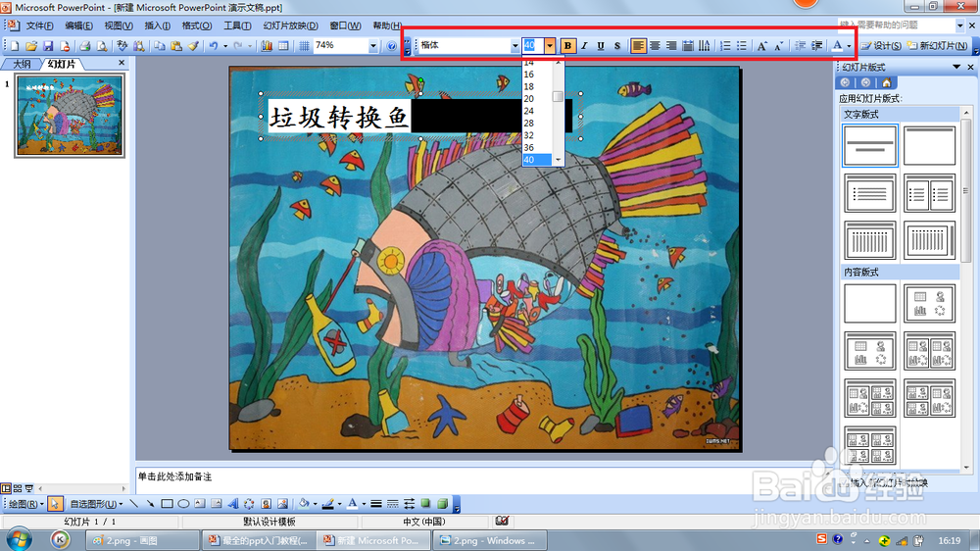Select the Oval shape tool
The height and width of the screenshot is (551, 980).
[183, 504]
